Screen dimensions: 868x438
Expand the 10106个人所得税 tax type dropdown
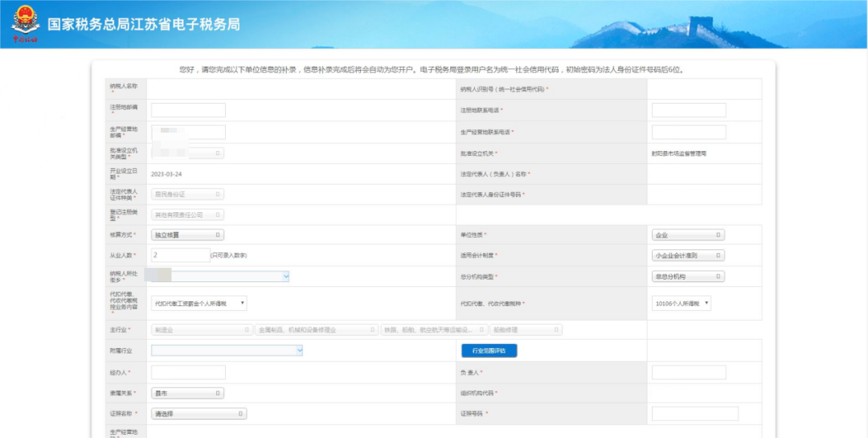(682, 303)
